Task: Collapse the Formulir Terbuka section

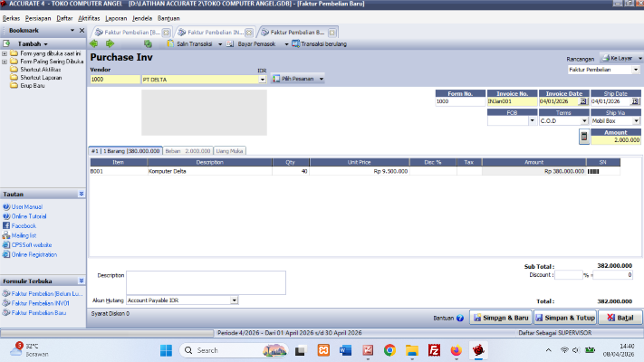Action: [82, 281]
